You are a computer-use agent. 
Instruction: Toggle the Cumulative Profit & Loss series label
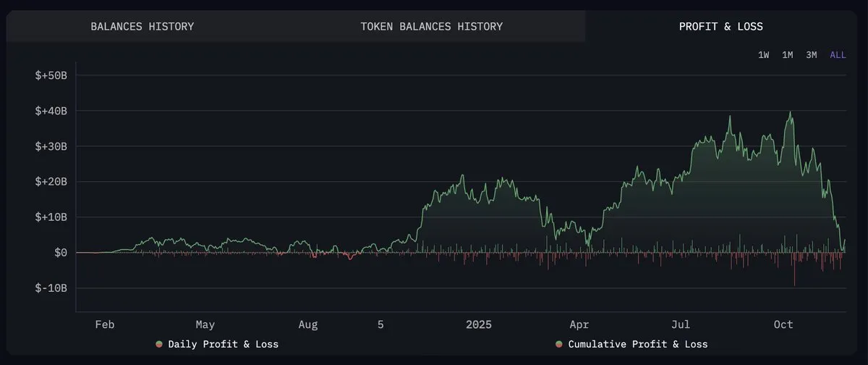(638, 344)
